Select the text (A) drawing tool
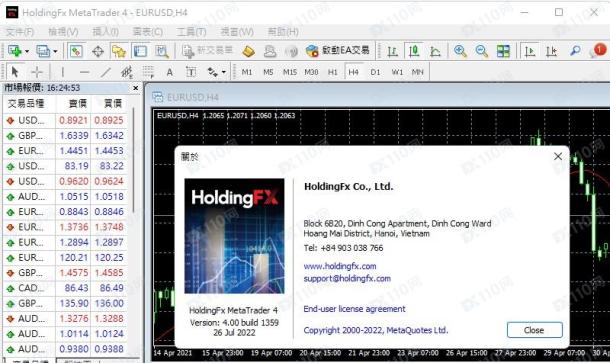This screenshot has height=363, width=610. [170, 72]
